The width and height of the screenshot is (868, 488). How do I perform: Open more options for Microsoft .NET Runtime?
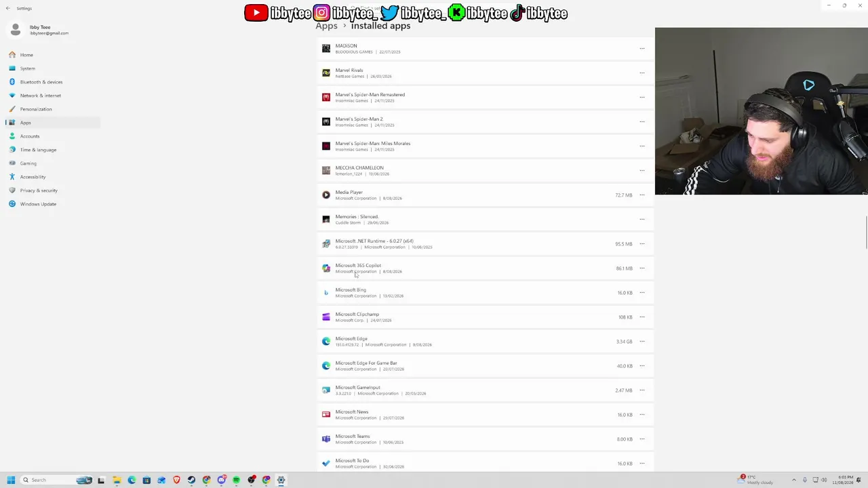click(x=642, y=244)
